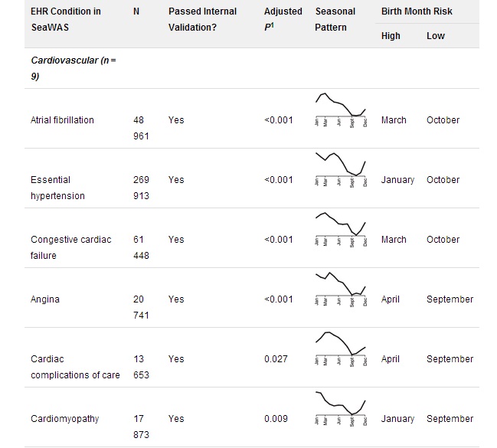Click the Essential hypertension seasonal sparkline
The height and width of the screenshot is (448, 497).
(x=341, y=169)
